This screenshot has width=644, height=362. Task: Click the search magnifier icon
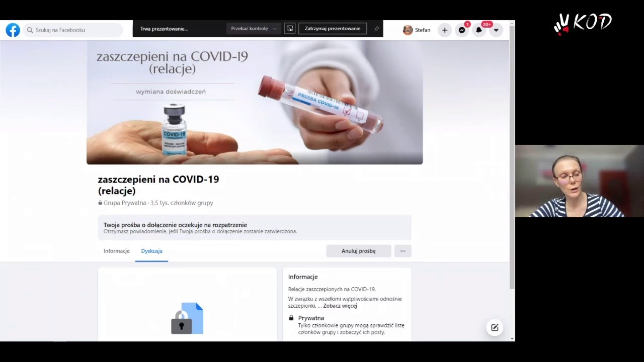click(x=30, y=30)
